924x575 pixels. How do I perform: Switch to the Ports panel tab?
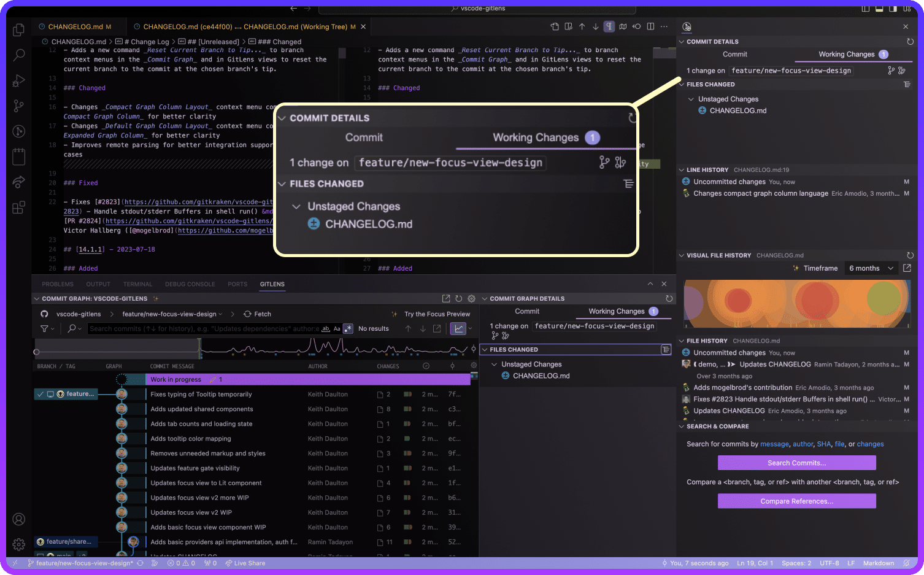(237, 284)
